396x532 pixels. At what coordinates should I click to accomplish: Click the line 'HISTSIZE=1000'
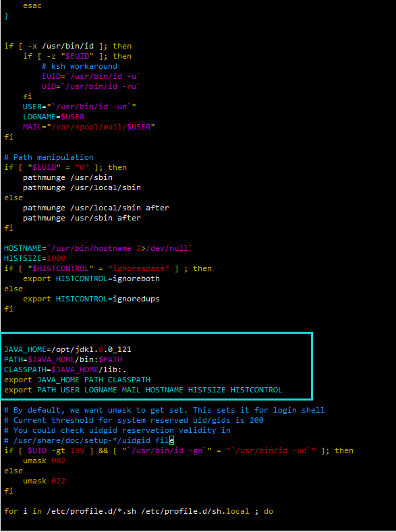[34, 258]
